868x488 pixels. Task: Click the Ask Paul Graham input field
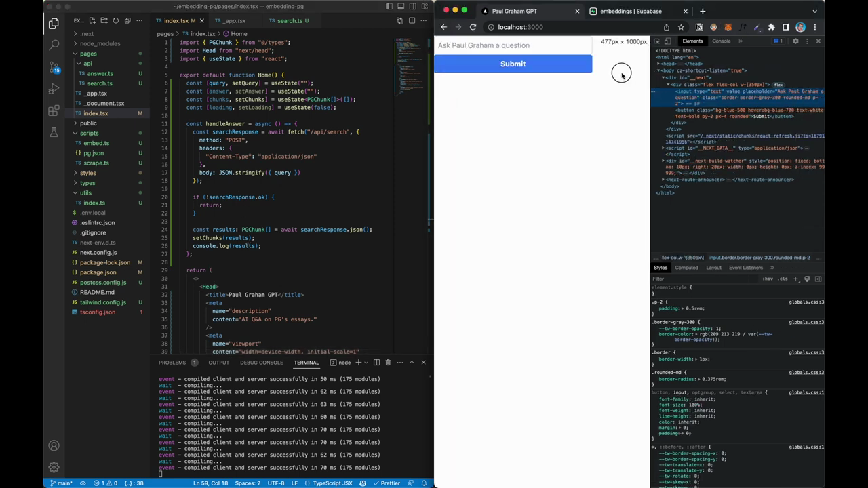513,45
